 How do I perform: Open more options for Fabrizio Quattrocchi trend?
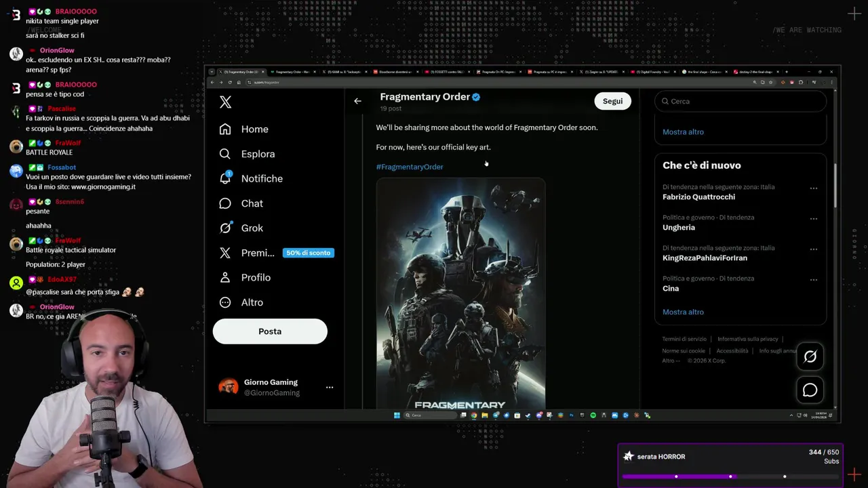click(x=813, y=188)
